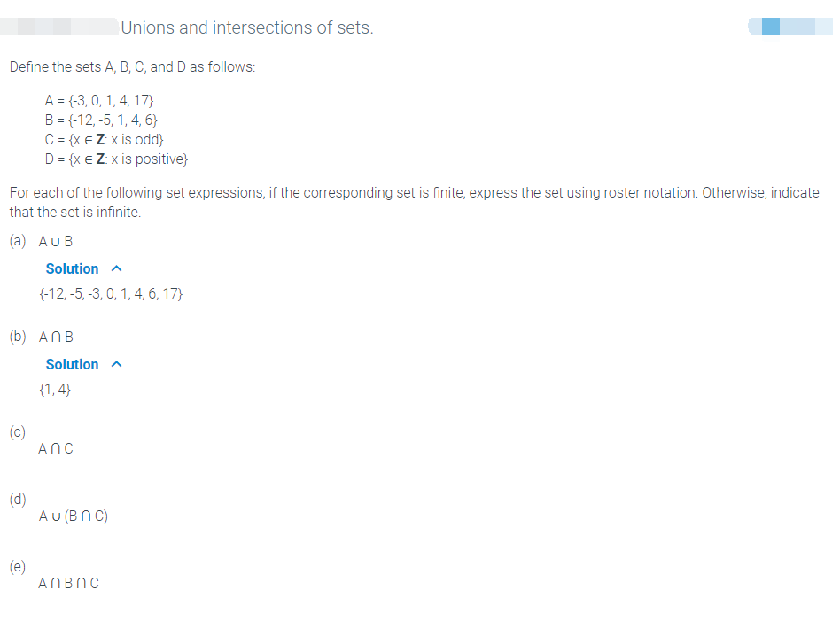Click the answer set {1, 4}
The width and height of the screenshot is (840, 621).
pyautogui.click(x=53, y=388)
